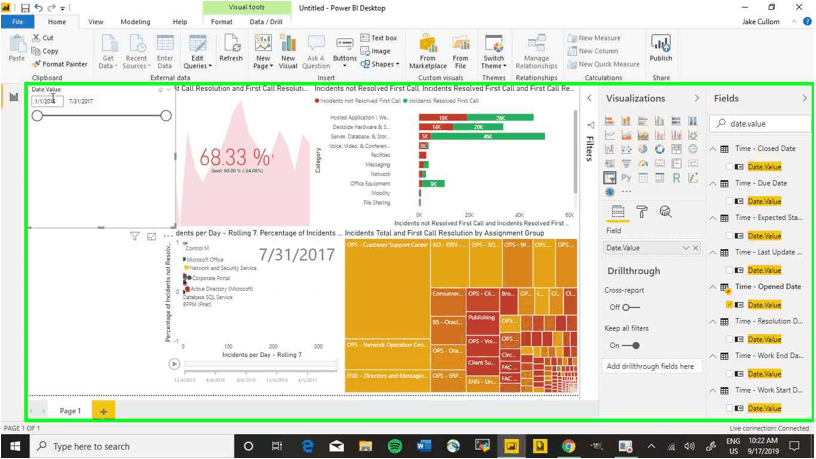
Task: Select the Page 1 tab
Action: (70, 411)
